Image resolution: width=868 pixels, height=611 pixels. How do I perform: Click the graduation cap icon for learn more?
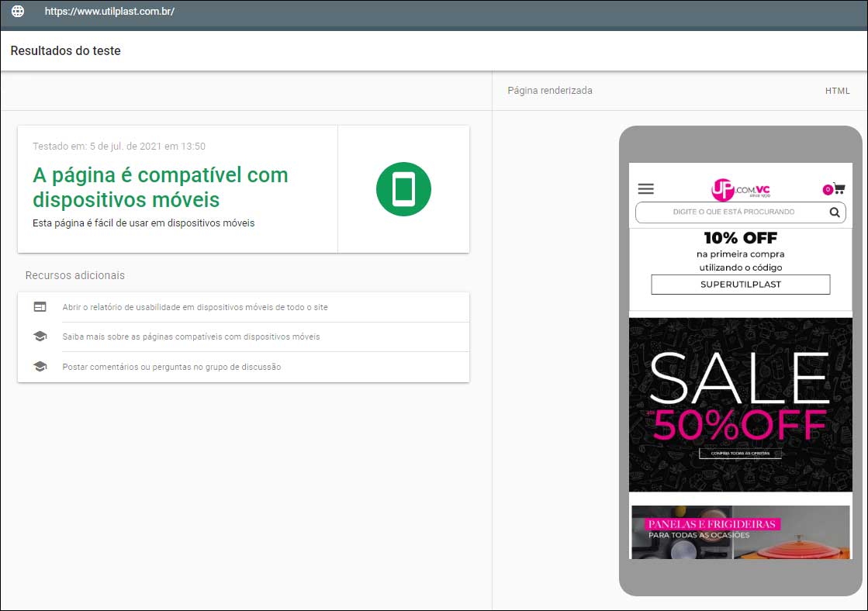(x=40, y=337)
